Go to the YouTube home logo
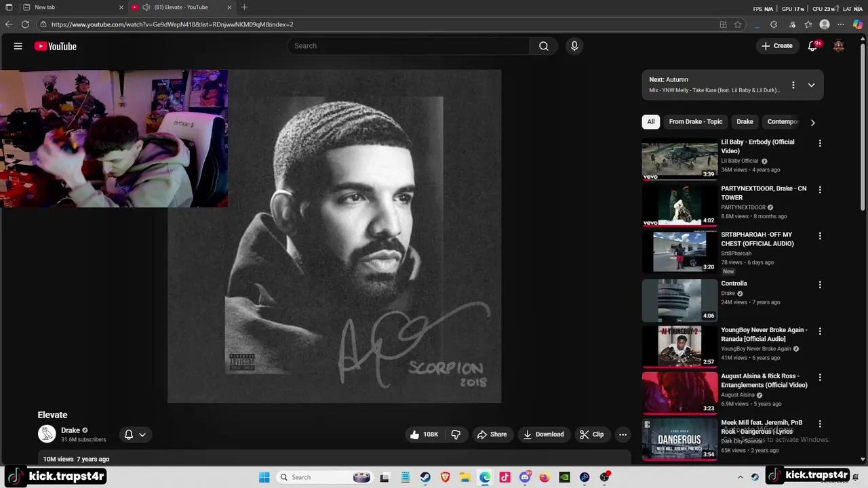The width and height of the screenshot is (868, 488). click(x=56, y=46)
